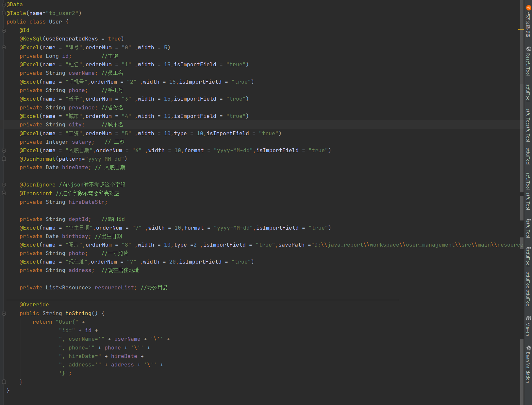
Task: Toggle fold marker beside @Excel 入职日期 line
Action: click(4, 151)
